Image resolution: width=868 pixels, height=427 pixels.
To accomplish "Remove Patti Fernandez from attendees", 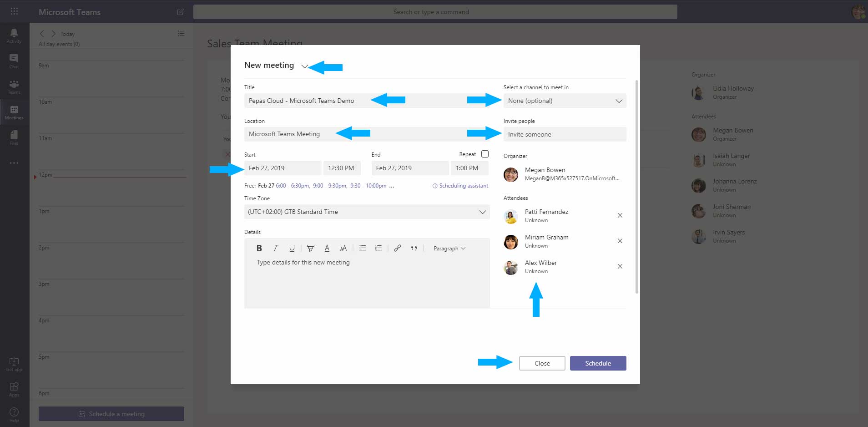I will [x=620, y=215].
